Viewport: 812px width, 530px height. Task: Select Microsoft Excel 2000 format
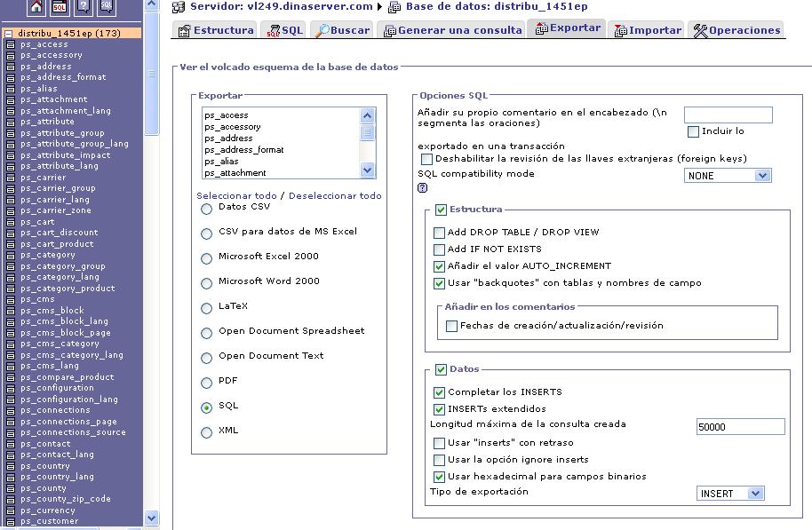(x=207, y=259)
